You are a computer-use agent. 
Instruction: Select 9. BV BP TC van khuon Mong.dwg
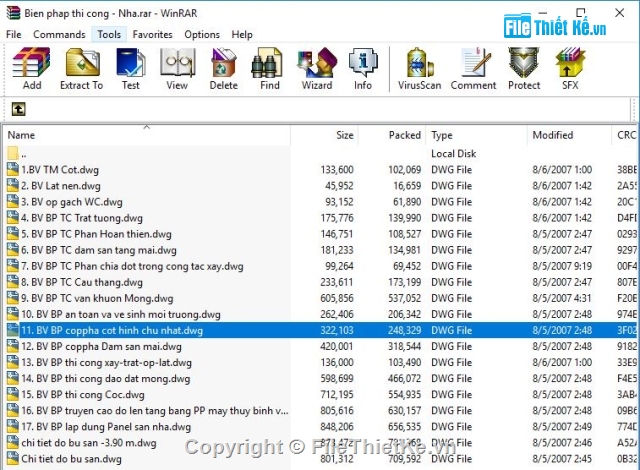click(97, 298)
